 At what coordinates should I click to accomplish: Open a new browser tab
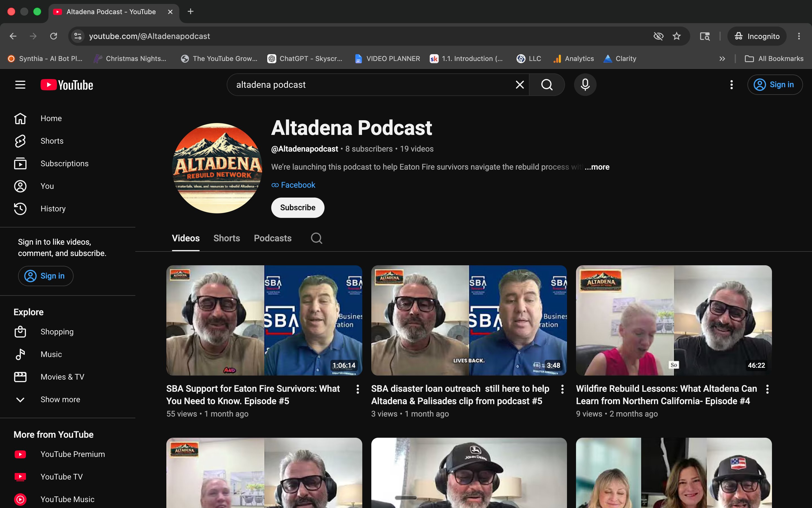click(x=190, y=11)
